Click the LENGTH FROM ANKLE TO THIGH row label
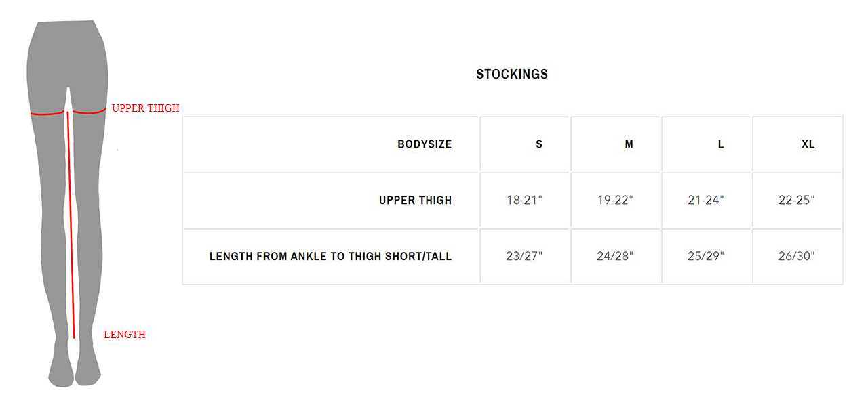This screenshot has width=868, height=399. (330, 257)
